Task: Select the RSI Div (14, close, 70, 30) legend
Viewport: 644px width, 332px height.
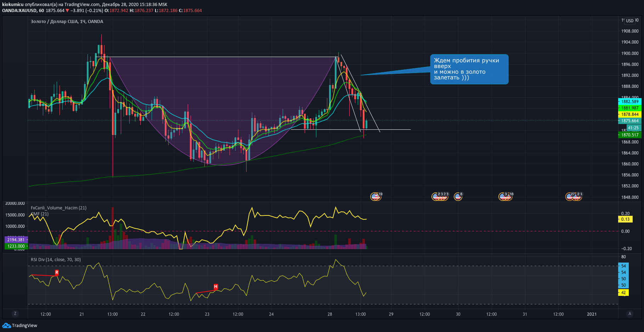Action: (x=56, y=260)
